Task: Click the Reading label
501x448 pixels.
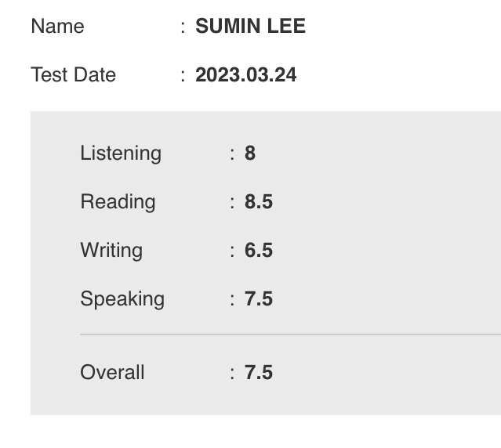Action: [118, 202]
